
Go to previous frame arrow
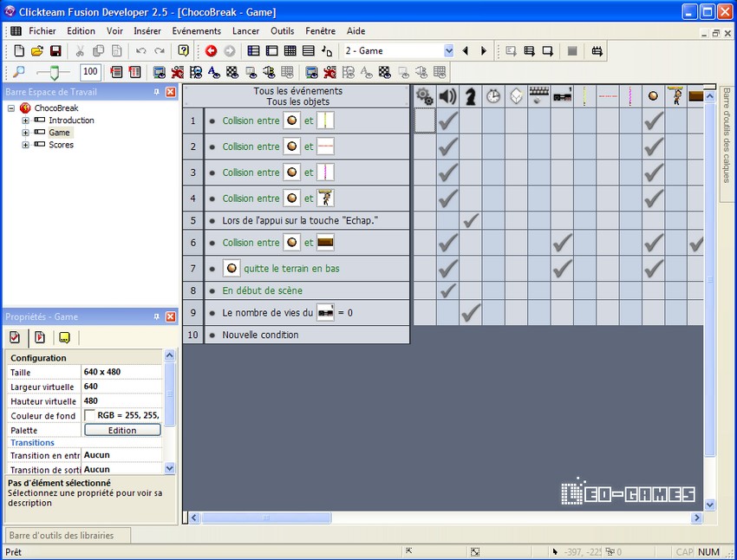[466, 51]
